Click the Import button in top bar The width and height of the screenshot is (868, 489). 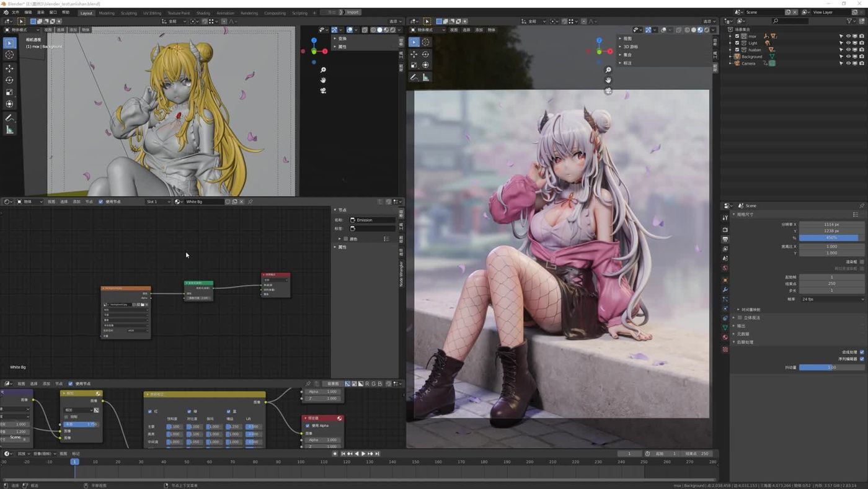click(x=353, y=12)
